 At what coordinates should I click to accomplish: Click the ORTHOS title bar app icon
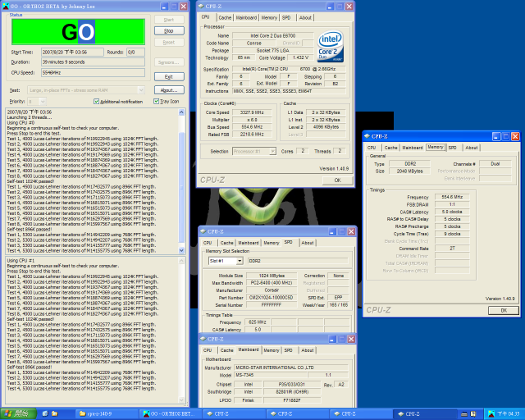point(6,6)
